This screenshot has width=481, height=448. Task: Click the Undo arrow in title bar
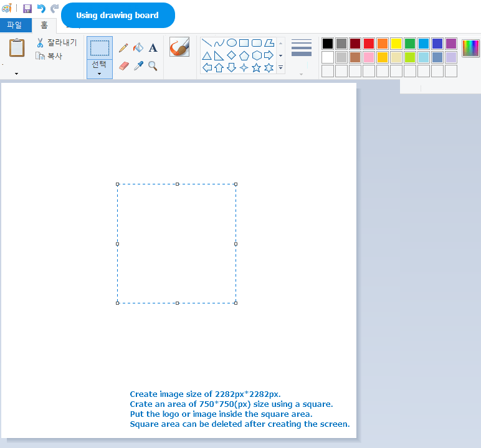[41, 9]
